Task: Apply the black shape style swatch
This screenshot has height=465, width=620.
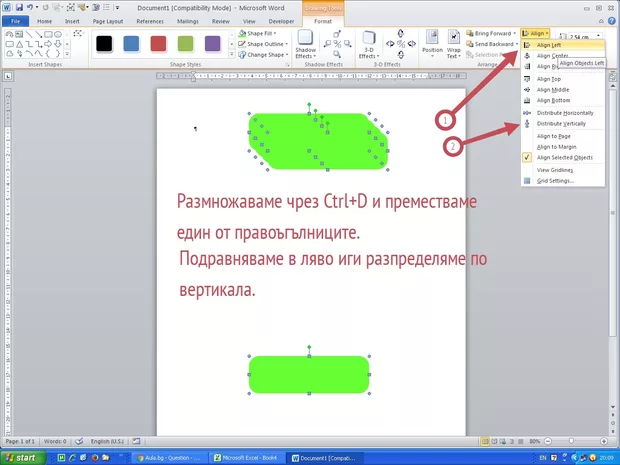Action: tap(104, 43)
